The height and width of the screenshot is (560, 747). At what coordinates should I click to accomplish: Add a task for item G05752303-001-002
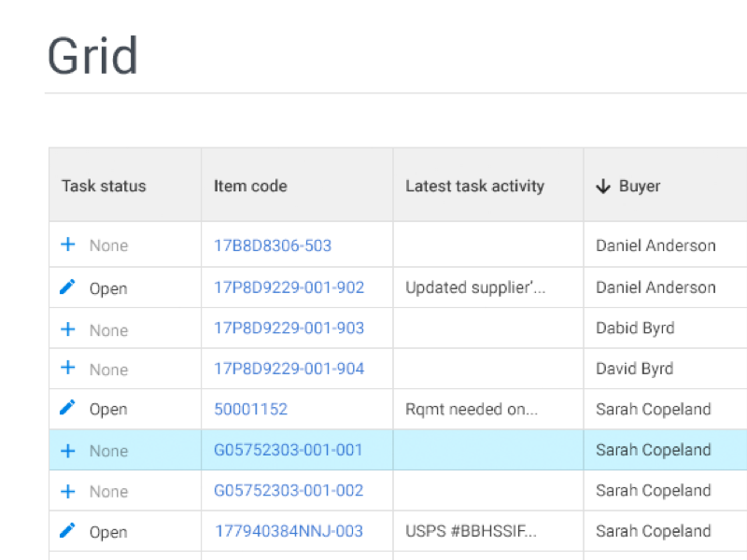click(x=67, y=491)
